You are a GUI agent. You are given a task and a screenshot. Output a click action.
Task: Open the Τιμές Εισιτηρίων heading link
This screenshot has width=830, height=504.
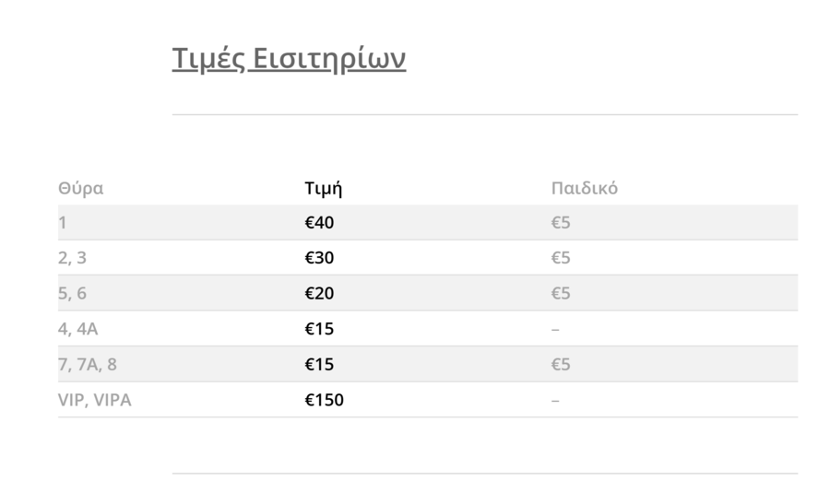click(x=289, y=59)
